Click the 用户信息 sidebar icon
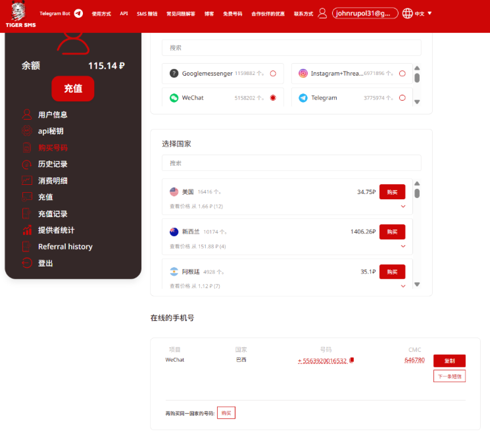490x448 pixels. pos(27,114)
